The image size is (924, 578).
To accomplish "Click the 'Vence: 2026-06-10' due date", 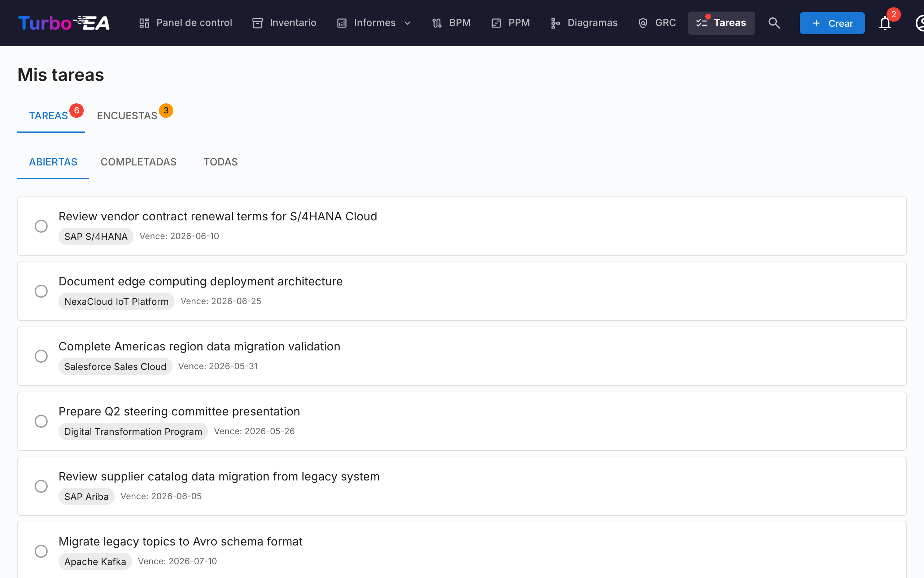I will pos(179,236).
